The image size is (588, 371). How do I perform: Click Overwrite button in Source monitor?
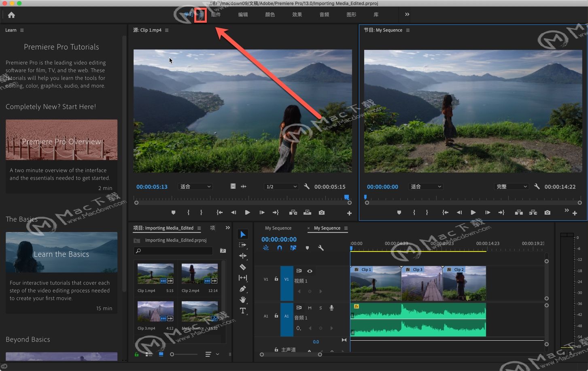(x=308, y=213)
